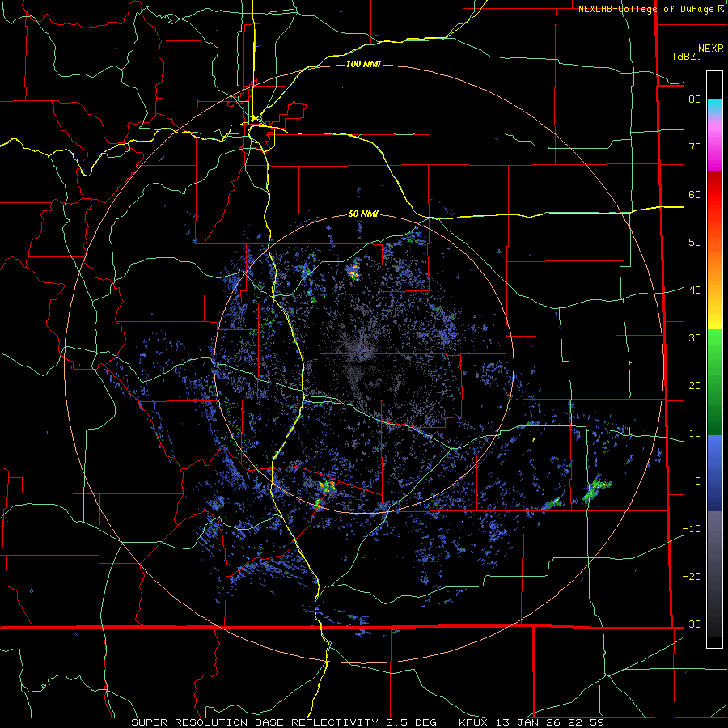This screenshot has width=728, height=728.
Task: Select the 80 dBZ scale value
Action: tap(695, 99)
